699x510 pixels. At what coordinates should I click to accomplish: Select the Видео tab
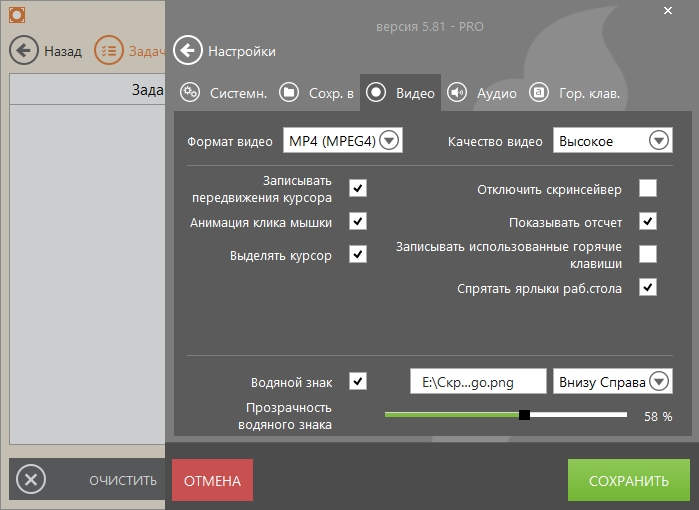pyautogui.click(x=400, y=93)
